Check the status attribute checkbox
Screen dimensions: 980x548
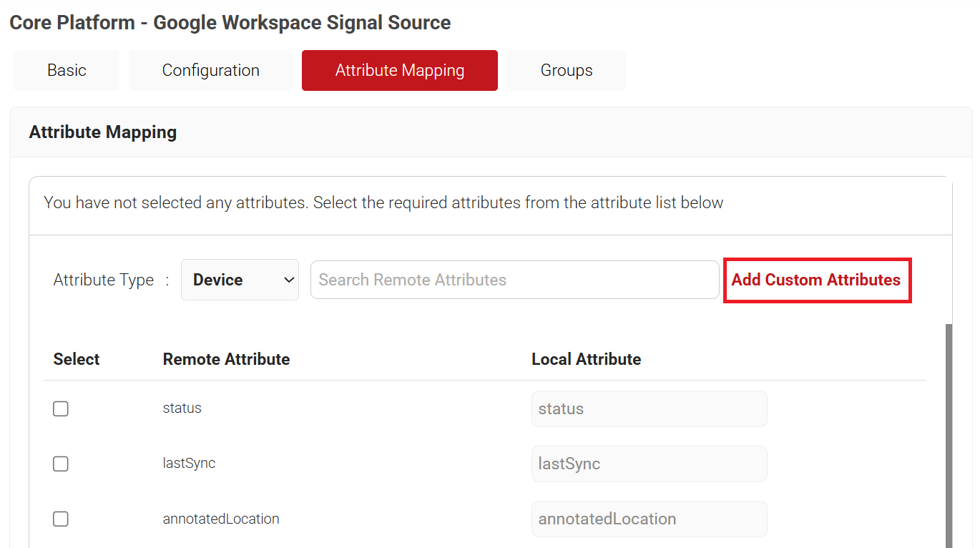tap(61, 408)
